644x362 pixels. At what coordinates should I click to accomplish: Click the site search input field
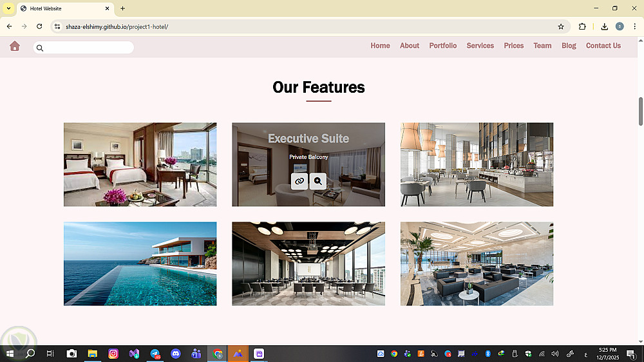tap(83, 48)
